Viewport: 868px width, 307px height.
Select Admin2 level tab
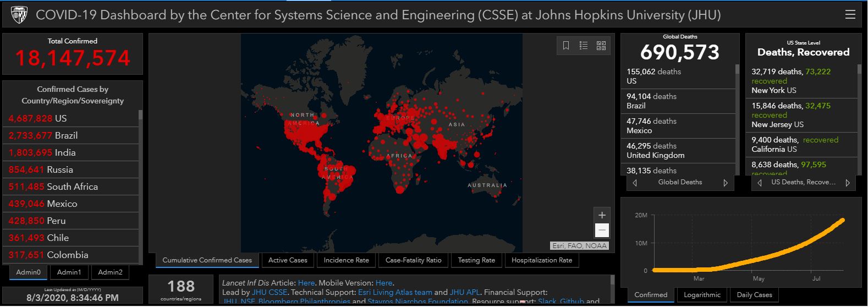click(x=110, y=272)
